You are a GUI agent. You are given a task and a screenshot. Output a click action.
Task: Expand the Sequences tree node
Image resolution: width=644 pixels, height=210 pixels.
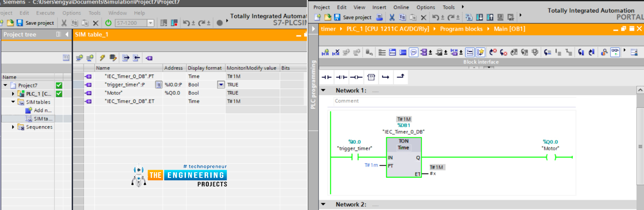pos(13,127)
